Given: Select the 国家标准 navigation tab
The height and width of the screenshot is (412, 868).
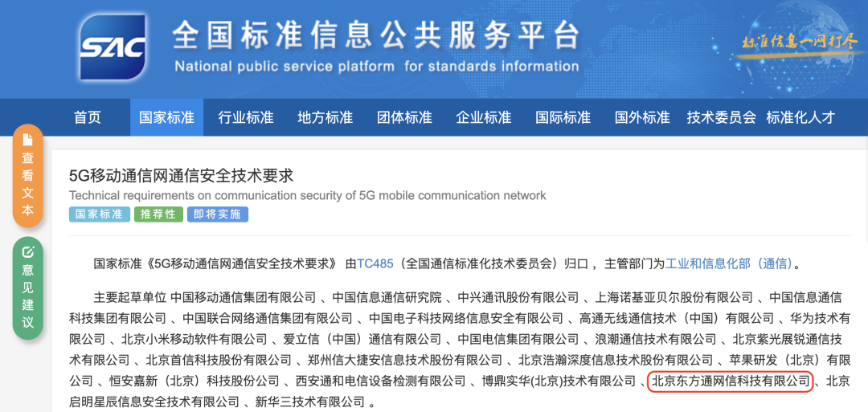Looking at the screenshot, I should click(x=166, y=117).
